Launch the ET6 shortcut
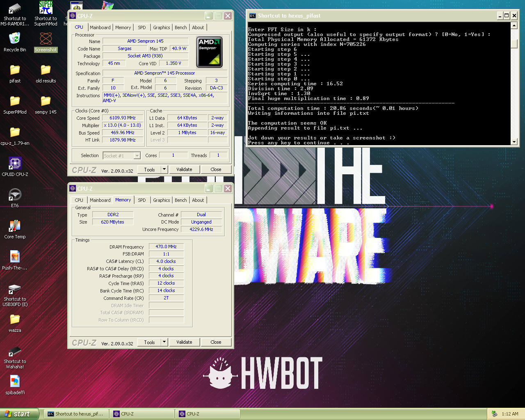The image size is (525, 420). (15, 195)
